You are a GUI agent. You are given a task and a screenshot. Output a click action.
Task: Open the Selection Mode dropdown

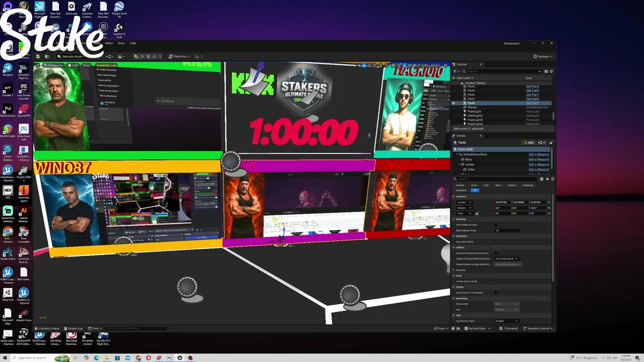point(71,56)
